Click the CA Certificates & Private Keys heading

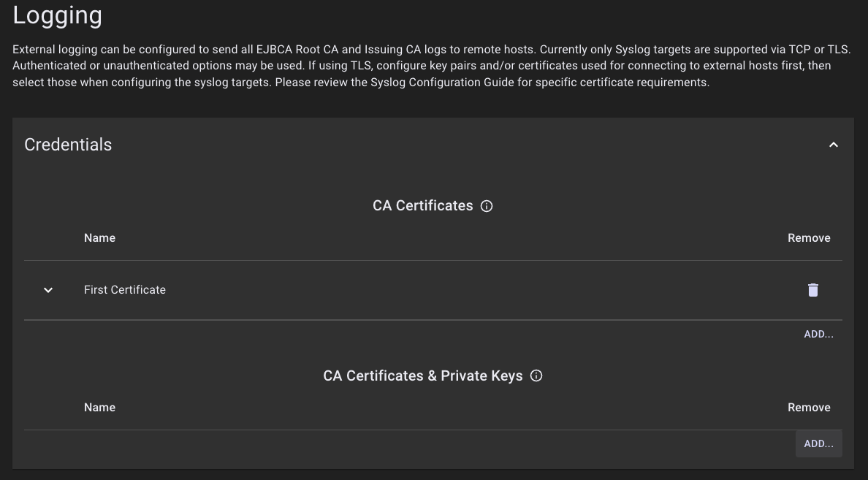point(422,376)
